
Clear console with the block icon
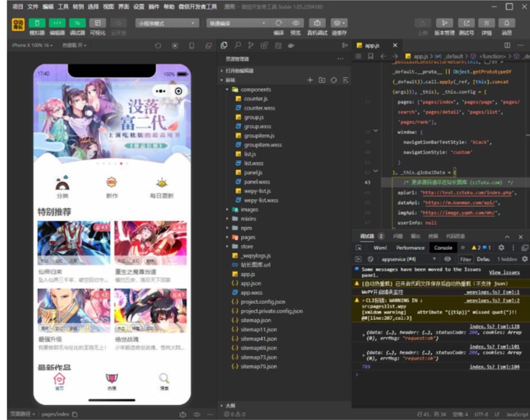tap(371, 259)
